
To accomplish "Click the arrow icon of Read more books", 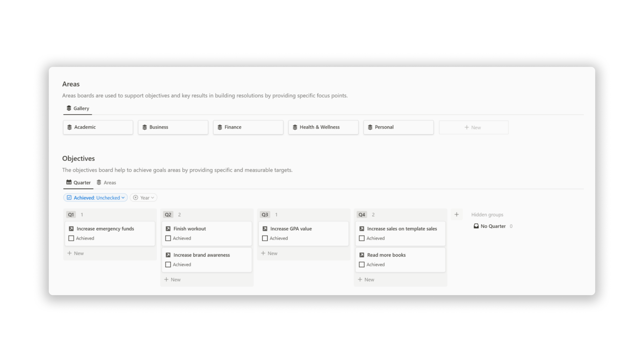I will pos(362,255).
